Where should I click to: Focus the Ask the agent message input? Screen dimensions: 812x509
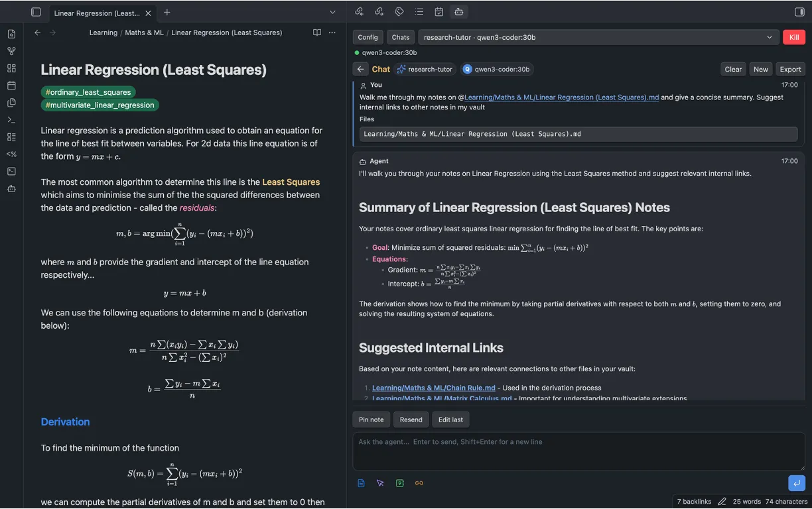tap(578, 451)
